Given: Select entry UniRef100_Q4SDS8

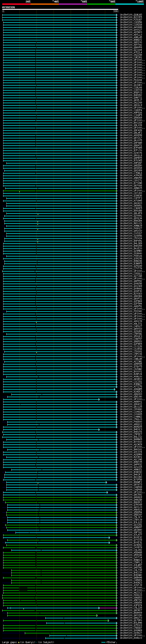Looking at the screenshot, I should (131, 168).
